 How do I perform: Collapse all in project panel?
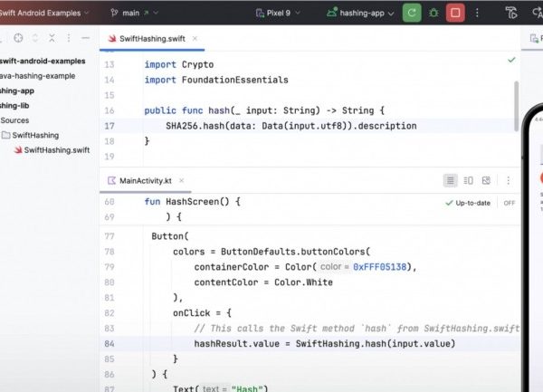(x=52, y=38)
